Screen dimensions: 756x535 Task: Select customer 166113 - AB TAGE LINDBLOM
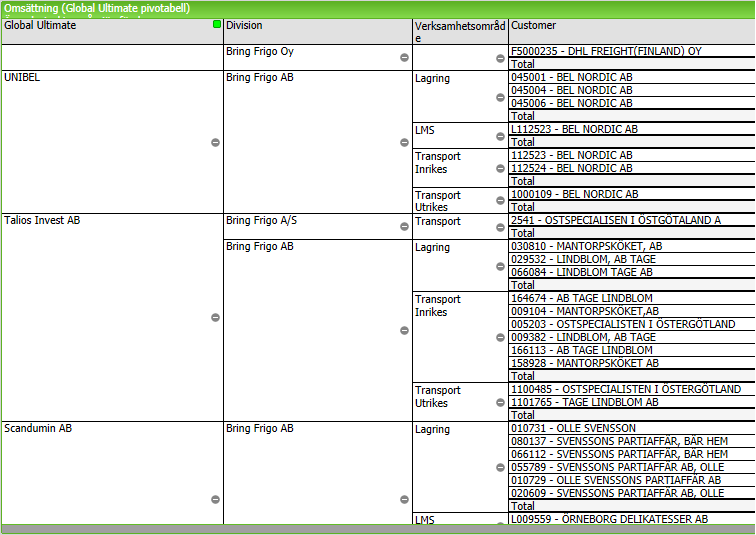[x=632, y=350]
